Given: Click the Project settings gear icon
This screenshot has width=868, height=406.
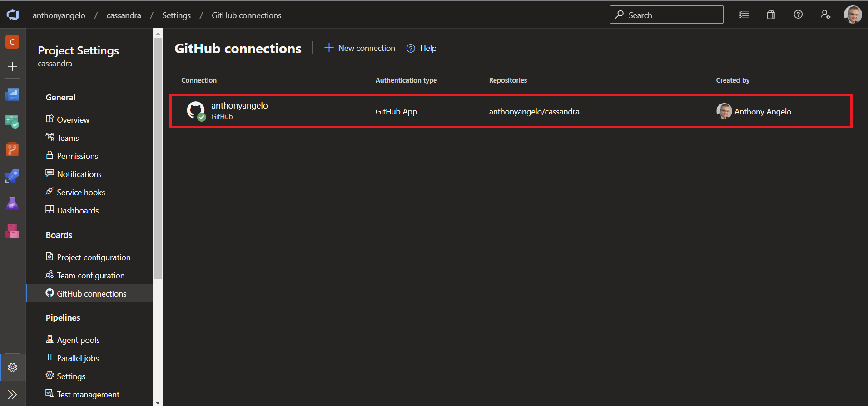Looking at the screenshot, I should [x=13, y=367].
